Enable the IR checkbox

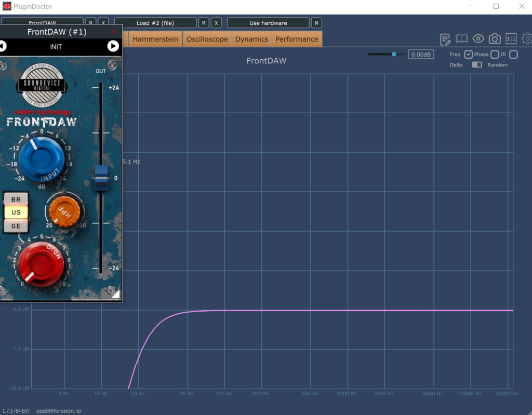pyautogui.click(x=513, y=55)
